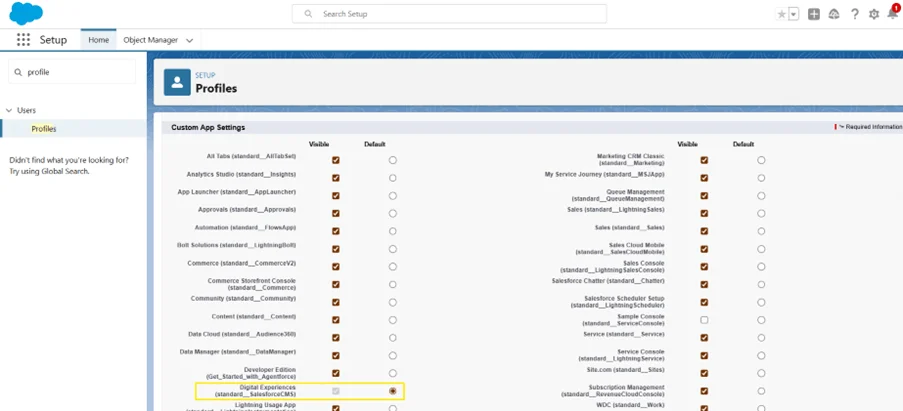Set Salesforce Scheduler Setup as default app
Screen dimensions: 903x411
click(x=761, y=302)
